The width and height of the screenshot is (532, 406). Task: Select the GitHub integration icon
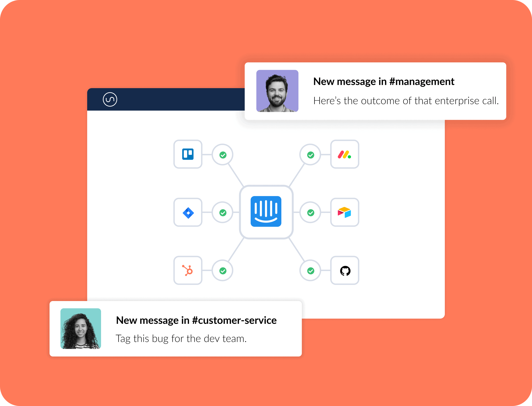[x=345, y=270]
